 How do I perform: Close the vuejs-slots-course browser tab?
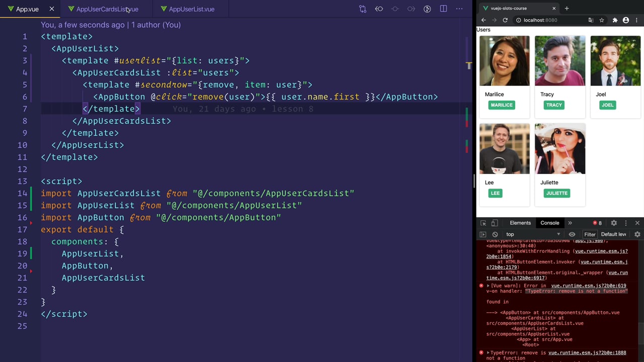pos(554,8)
